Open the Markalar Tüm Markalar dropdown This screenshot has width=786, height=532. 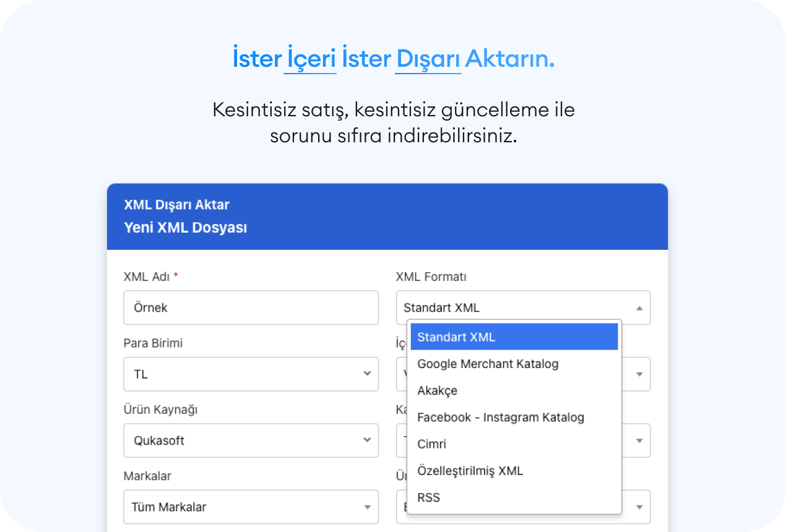pos(251,507)
